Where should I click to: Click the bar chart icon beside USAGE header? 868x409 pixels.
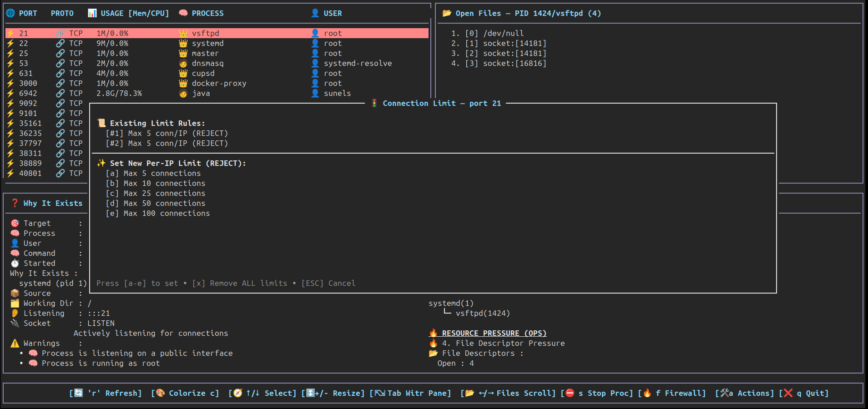click(x=92, y=13)
